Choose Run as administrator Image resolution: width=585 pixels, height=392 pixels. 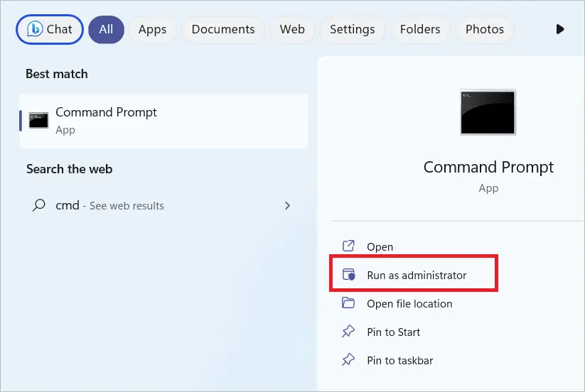tap(417, 275)
